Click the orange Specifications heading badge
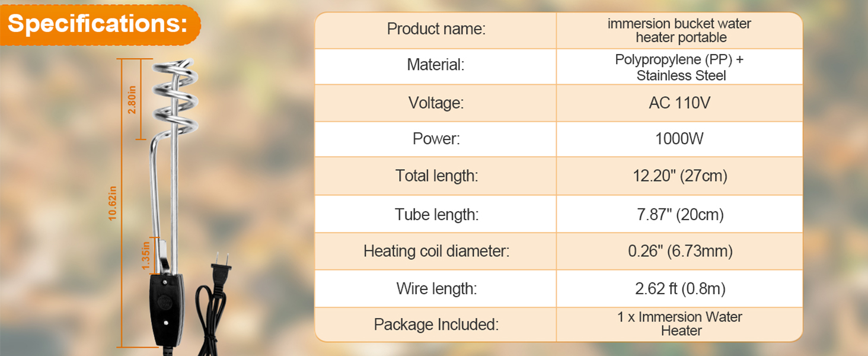The height and width of the screenshot is (356, 868). 99,24
